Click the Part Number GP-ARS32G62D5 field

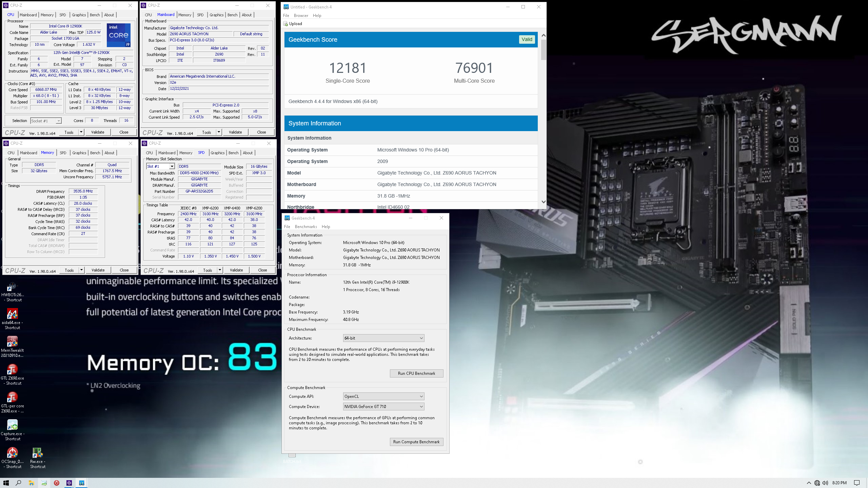point(199,191)
